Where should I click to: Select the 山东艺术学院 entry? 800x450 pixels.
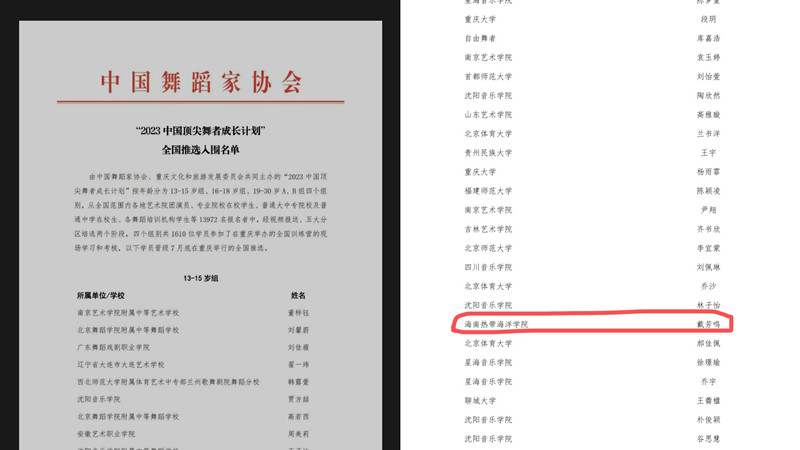coord(488,115)
